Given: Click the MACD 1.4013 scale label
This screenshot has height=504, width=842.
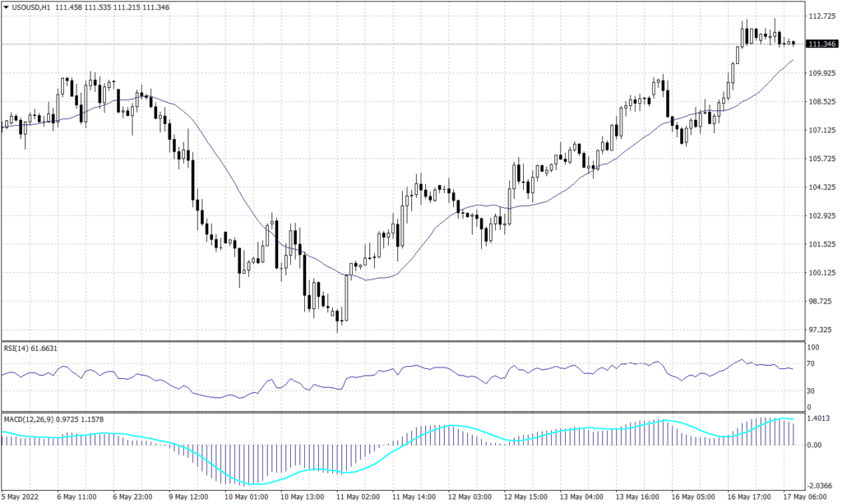Looking at the screenshot, I should (x=821, y=418).
